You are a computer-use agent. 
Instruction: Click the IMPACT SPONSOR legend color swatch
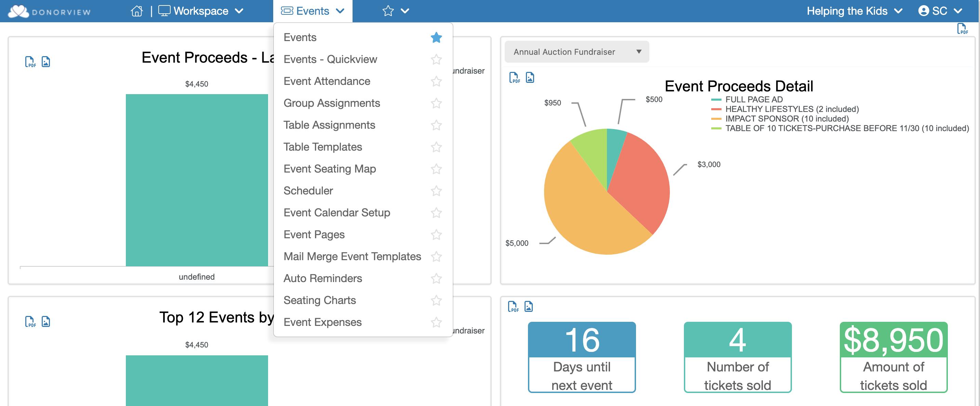[x=716, y=119]
